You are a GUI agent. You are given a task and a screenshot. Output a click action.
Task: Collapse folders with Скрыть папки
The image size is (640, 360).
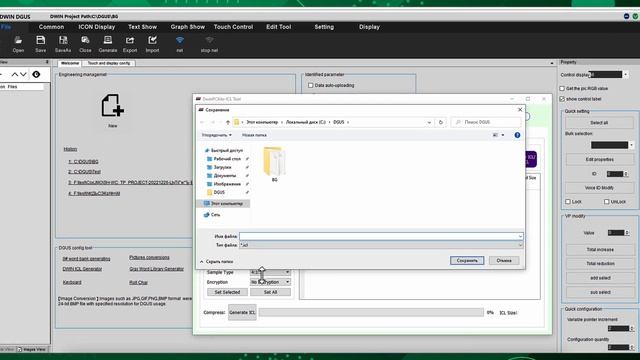pos(217,262)
